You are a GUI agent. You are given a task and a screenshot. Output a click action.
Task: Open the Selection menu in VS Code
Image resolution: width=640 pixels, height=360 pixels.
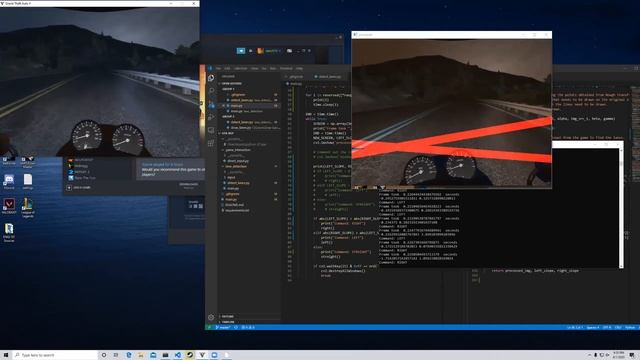click(241, 69)
